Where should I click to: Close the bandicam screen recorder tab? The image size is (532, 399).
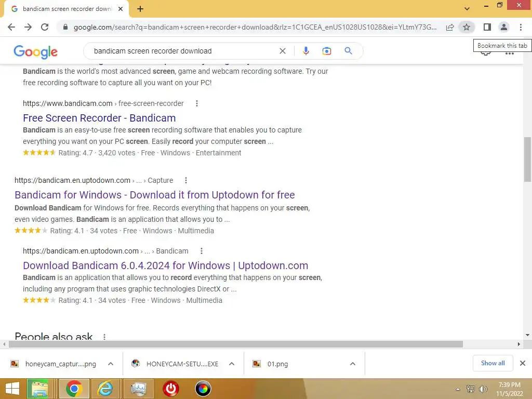(x=121, y=9)
